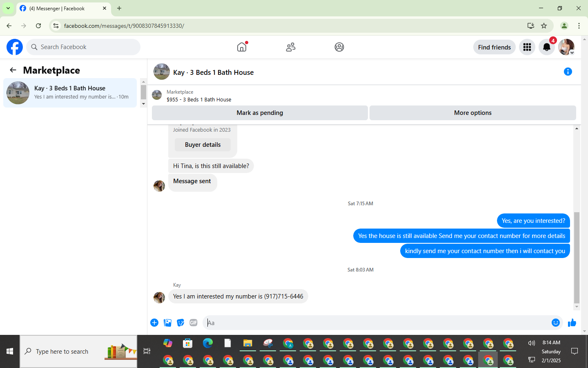Focus the Search Facebook field
The height and width of the screenshot is (368, 588).
[x=83, y=47]
